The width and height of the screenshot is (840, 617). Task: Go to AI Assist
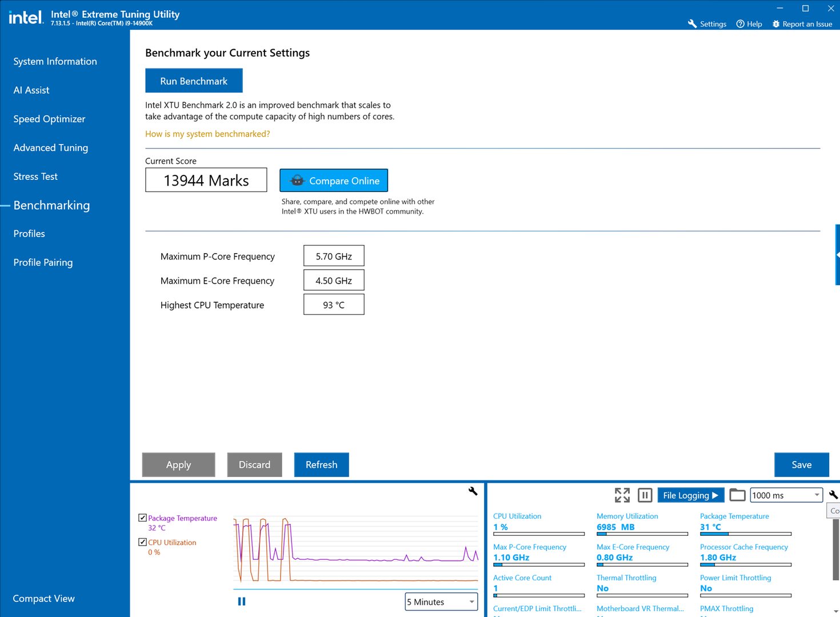[x=31, y=90]
